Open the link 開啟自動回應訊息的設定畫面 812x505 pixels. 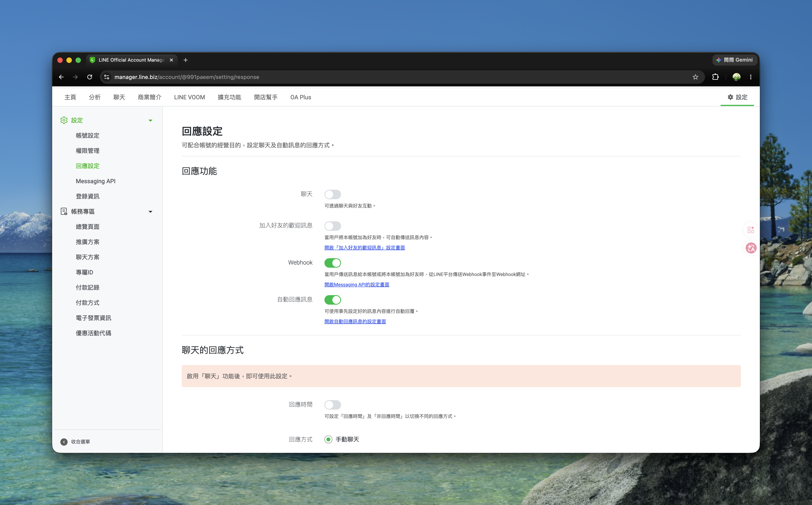[x=355, y=321]
